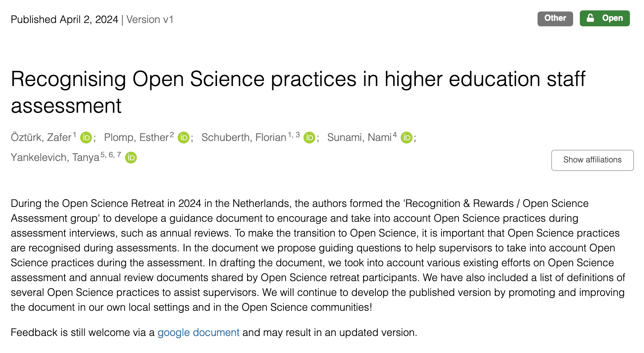Click author name Plomp, Esther
The width and height of the screenshot is (644, 353).
point(137,138)
